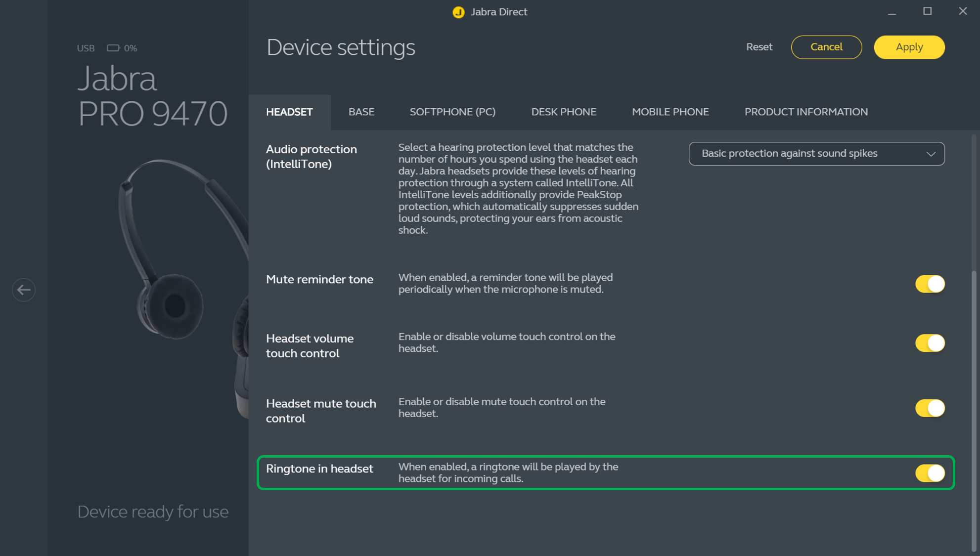
Task: Click the minimize window button icon
Action: click(891, 11)
